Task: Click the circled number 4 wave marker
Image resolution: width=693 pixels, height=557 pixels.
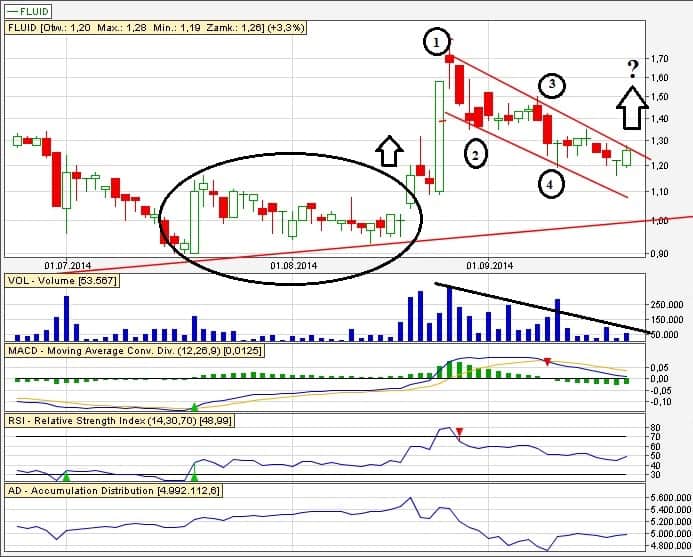Action: (548, 184)
